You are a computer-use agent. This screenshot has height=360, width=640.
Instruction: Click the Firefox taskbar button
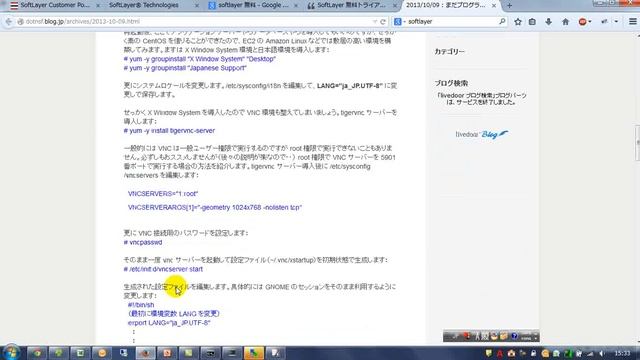pyautogui.click(x=145, y=353)
